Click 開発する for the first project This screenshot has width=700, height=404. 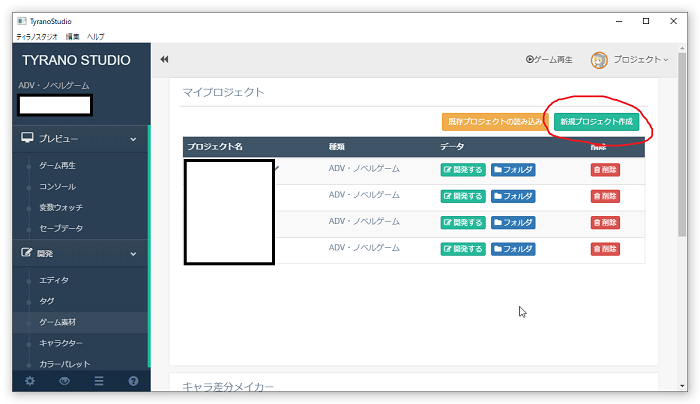click(462, 170)
